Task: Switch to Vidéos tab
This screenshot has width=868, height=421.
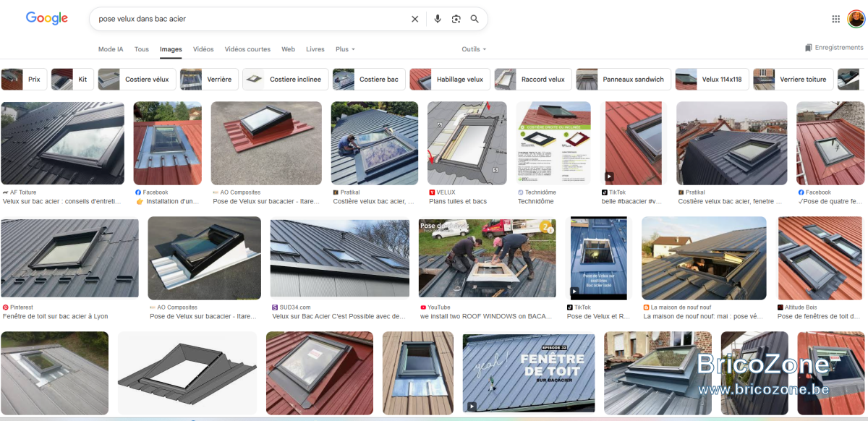Action: [203, 49]
